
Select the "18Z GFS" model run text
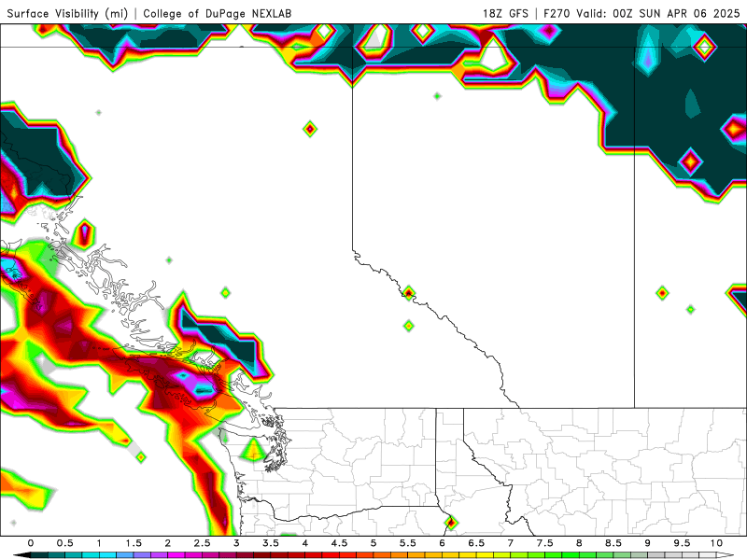(505, 13)
